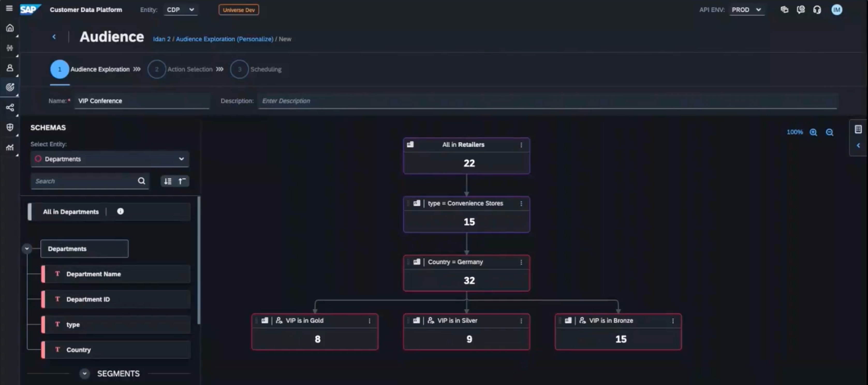Click the Description input field
This screenshot has height=385, width=868.
[x=548, y=101]
